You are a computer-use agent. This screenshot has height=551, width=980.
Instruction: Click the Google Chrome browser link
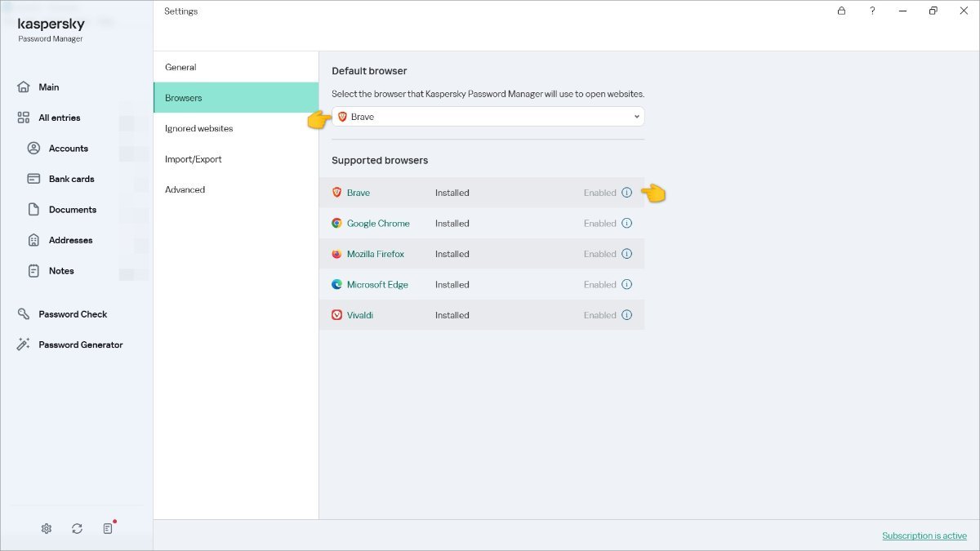pos(378,224)
